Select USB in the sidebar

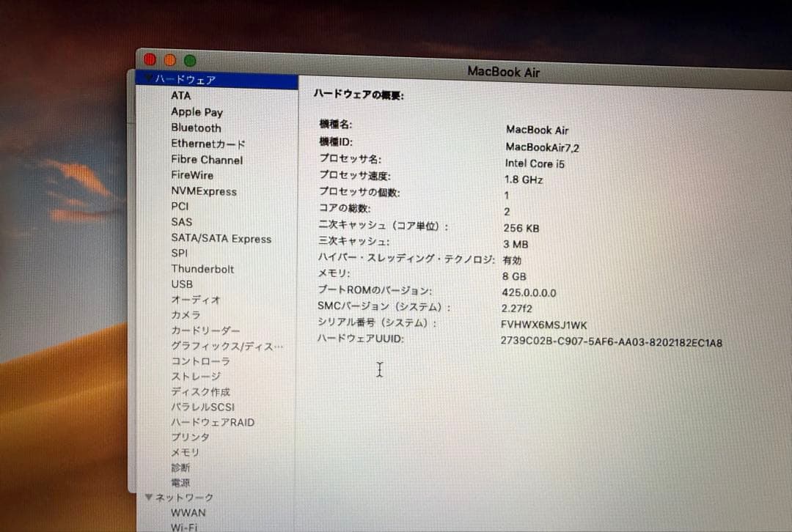pos(182,284)
